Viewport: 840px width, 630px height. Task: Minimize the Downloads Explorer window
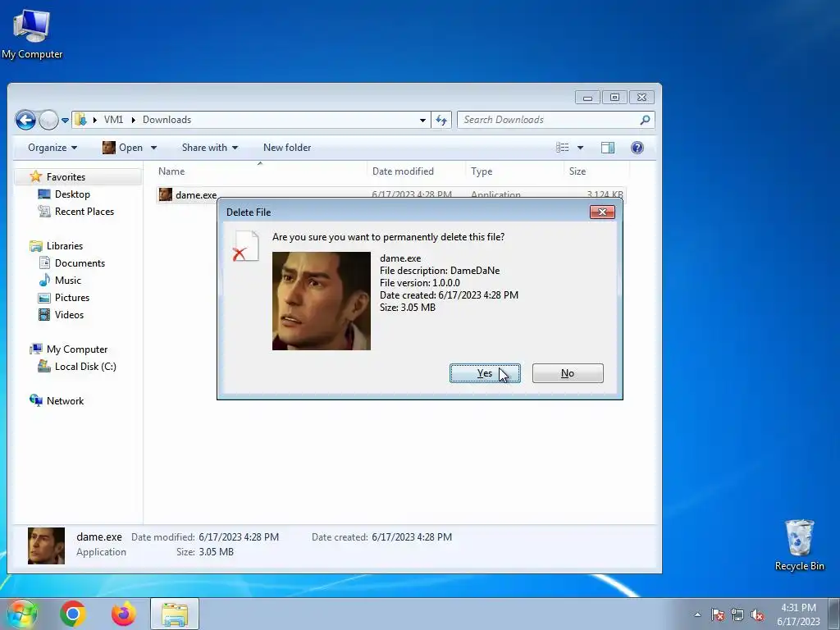tap(587, 98)
